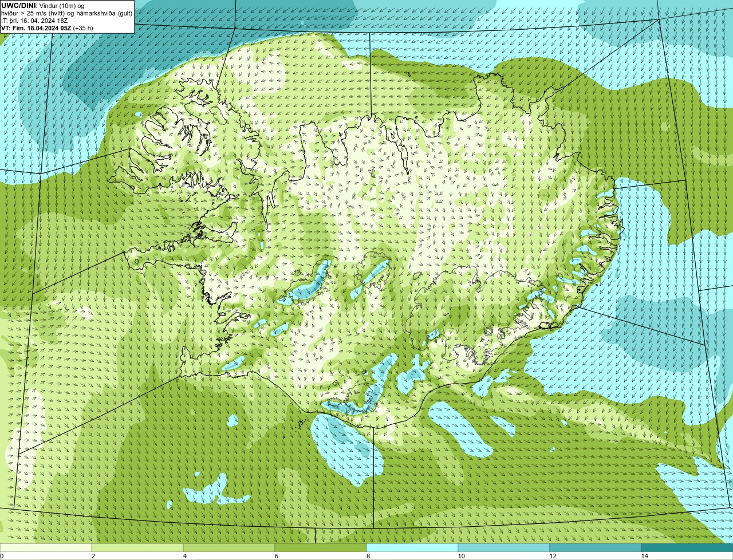Click the light green 2–4 m/s legend swatch
Viewport: 733px width, 560px height.
pos(137,547)
